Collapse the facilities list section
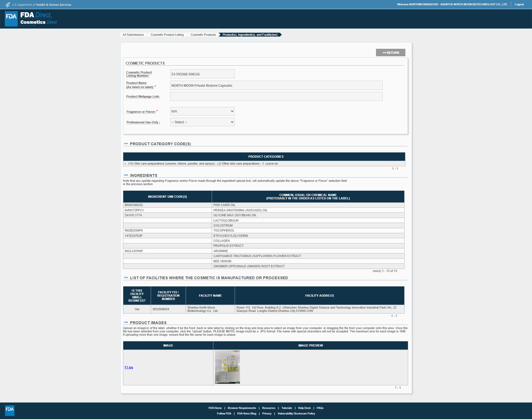The width and height of the screenshot is (532, 419). point(126,278)
